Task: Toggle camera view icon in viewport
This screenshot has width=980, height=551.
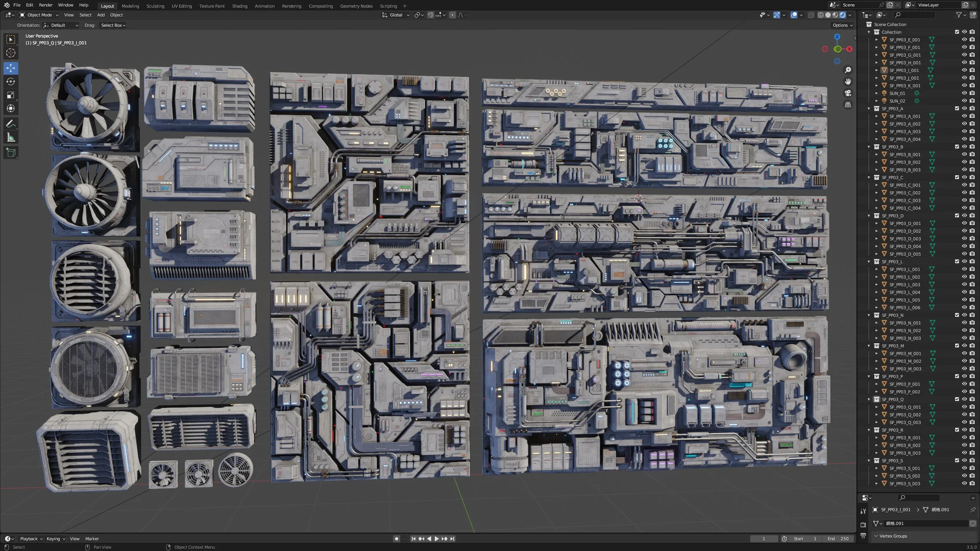Action: 848,93
